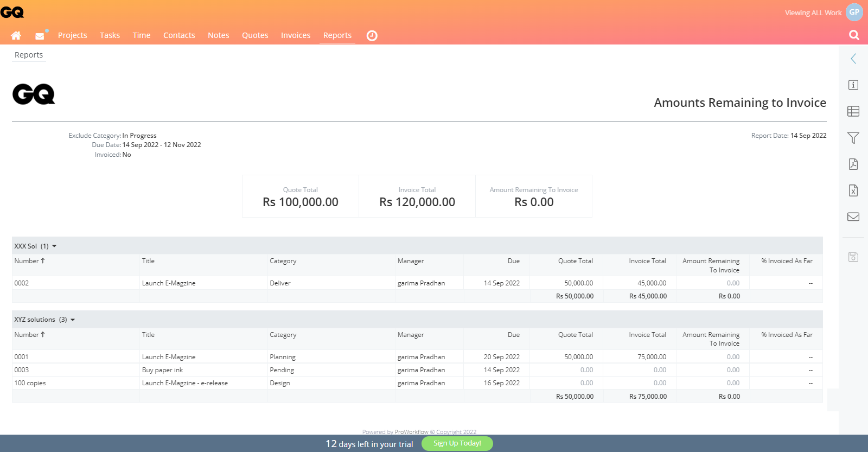Open quote number 0002
The width and height of the screenshot is (868, 452).
click(22, 283)
